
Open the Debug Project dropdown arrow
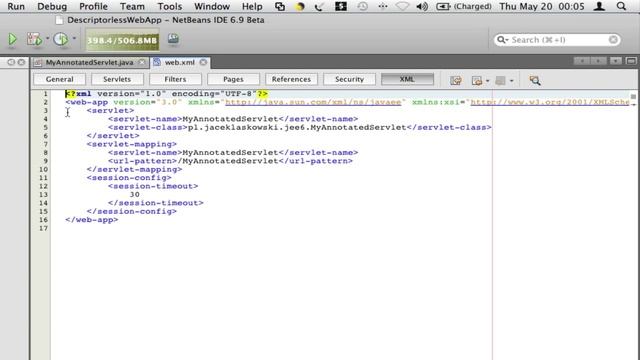47,39
